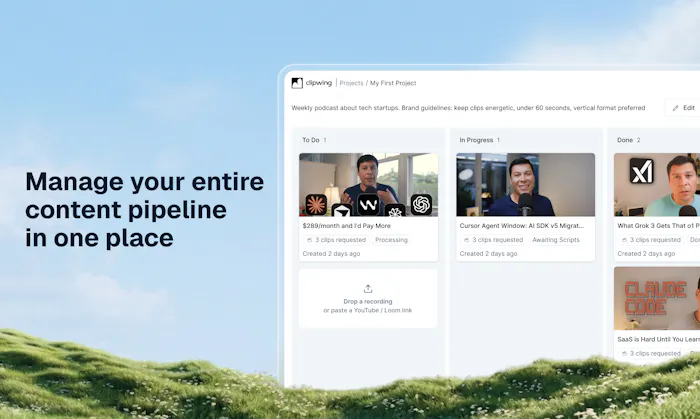Click Created 2 days ago on Cursor Agent card

[x=488, y=254]
